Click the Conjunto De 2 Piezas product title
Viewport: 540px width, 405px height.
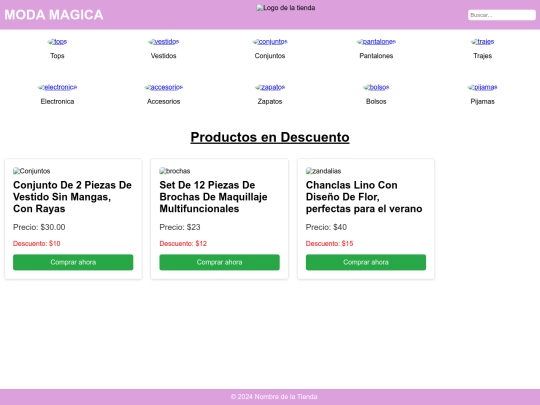coord(72,197)
